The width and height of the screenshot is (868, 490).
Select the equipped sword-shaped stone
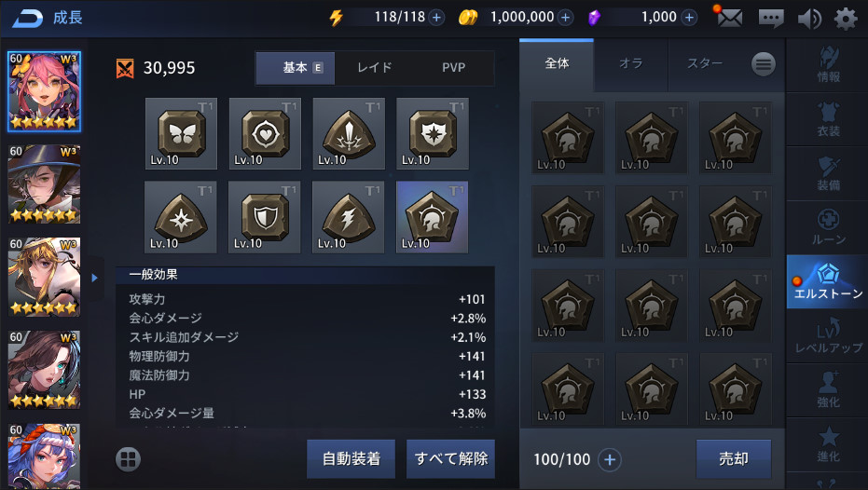point(349,134)
